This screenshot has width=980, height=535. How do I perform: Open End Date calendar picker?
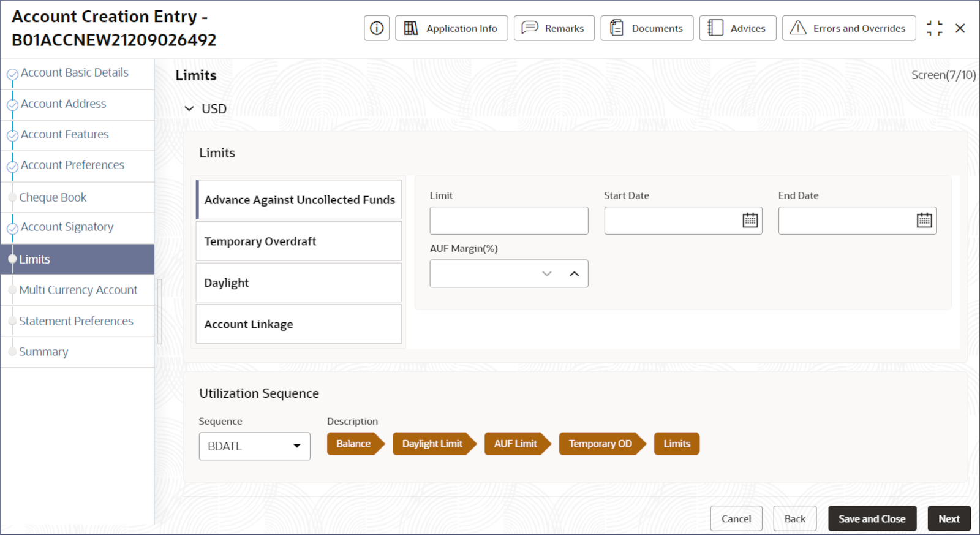(924, 221)
